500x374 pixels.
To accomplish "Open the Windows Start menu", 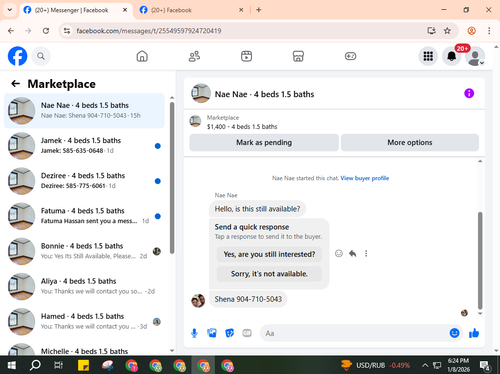I will pyautogui.click(x=11, y=365).
